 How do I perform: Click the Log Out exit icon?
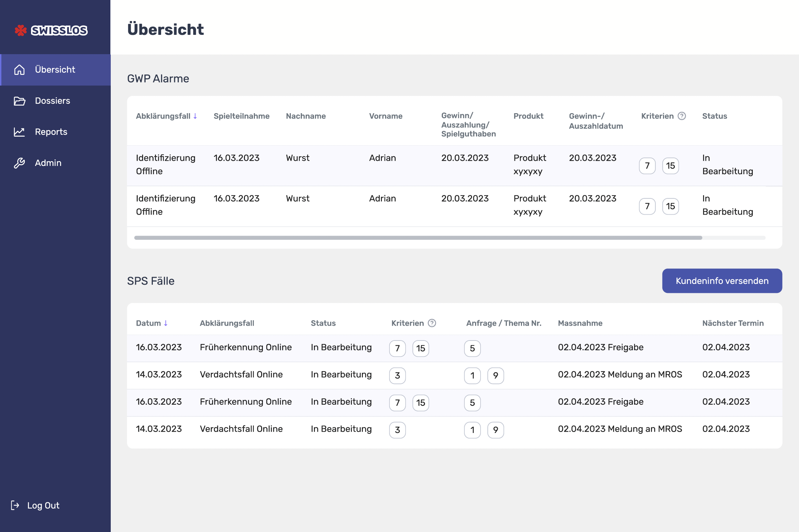click(15, 505)
